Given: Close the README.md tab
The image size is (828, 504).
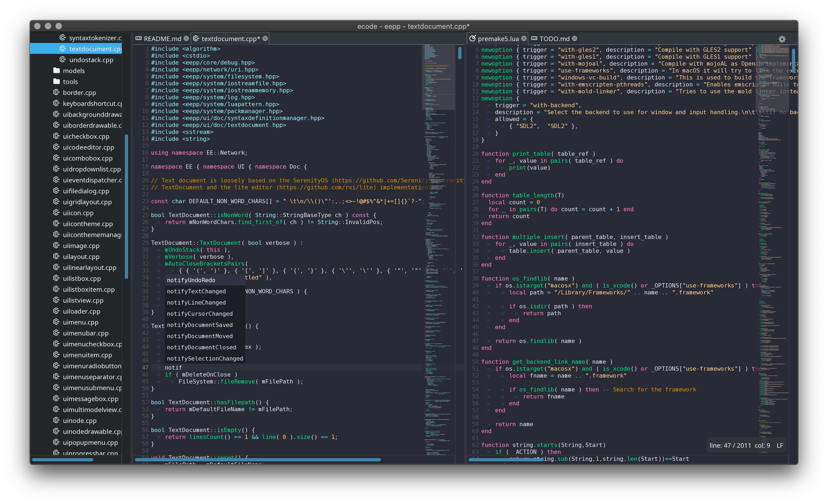Looking at the screenshot, I should coord(186,39).
